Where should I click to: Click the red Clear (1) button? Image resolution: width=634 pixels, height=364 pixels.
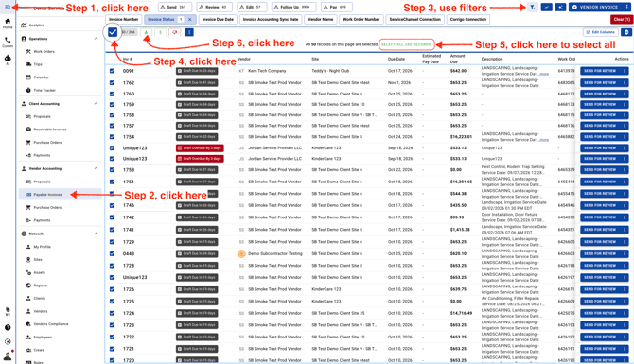click(x=621, y=20)
